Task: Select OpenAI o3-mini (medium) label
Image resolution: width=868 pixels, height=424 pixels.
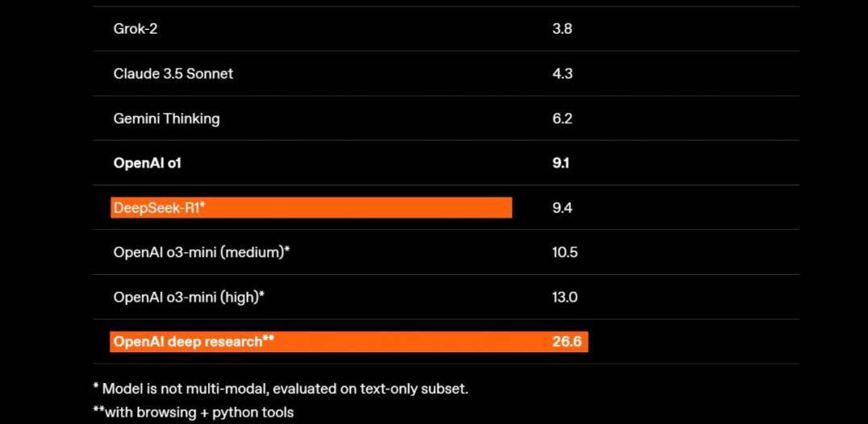Action: [202, 252]
